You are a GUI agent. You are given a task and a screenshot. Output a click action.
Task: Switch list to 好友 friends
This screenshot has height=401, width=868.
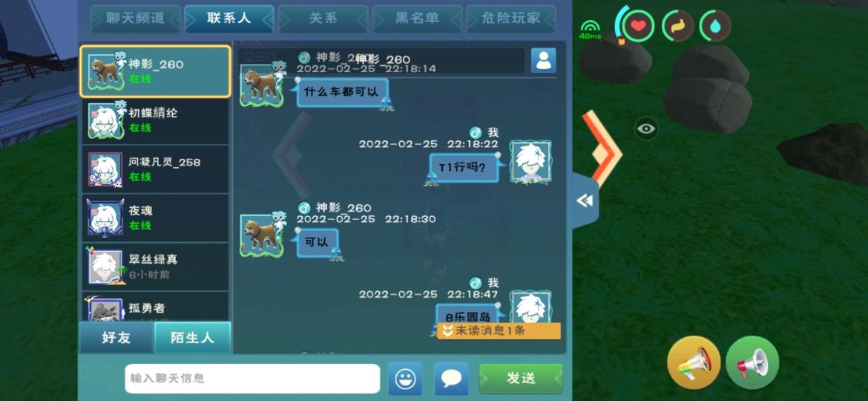116,337
